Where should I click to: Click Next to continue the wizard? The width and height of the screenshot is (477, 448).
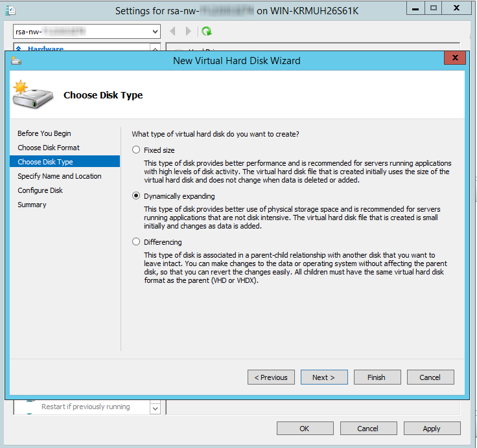[324, 377]
